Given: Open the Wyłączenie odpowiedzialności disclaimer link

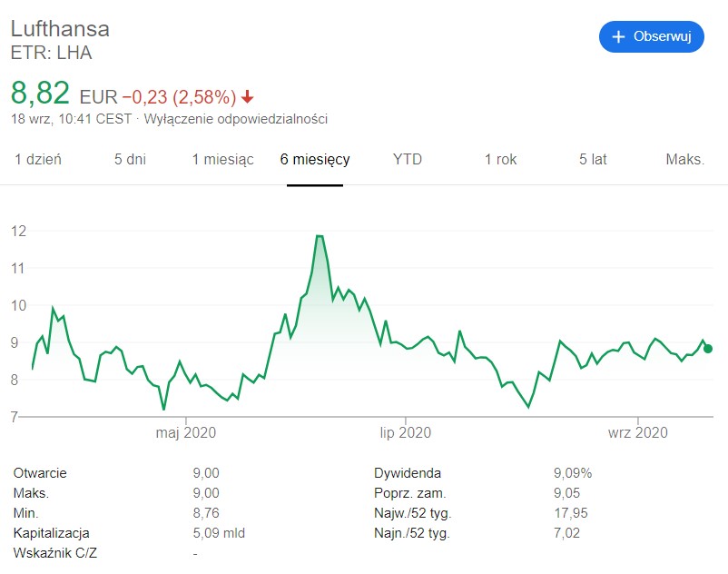Looking at the screenshot, I should point(236,119).
